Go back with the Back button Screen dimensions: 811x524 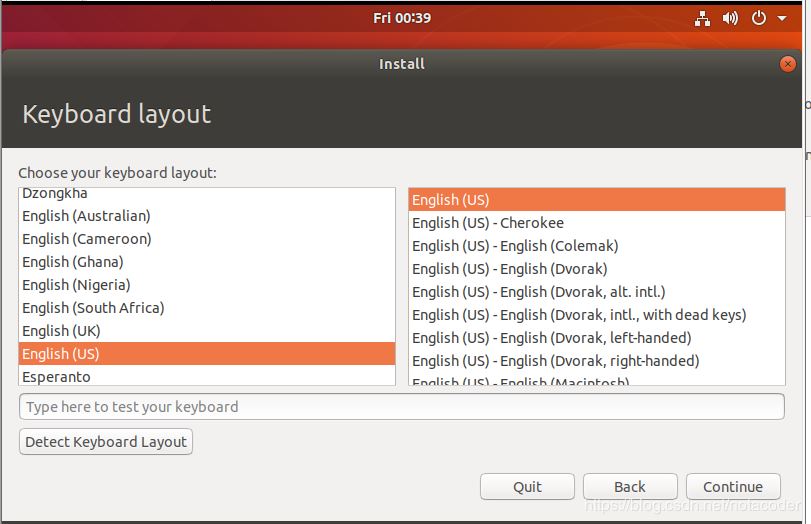pyautogui.click(x=629, y=487)
